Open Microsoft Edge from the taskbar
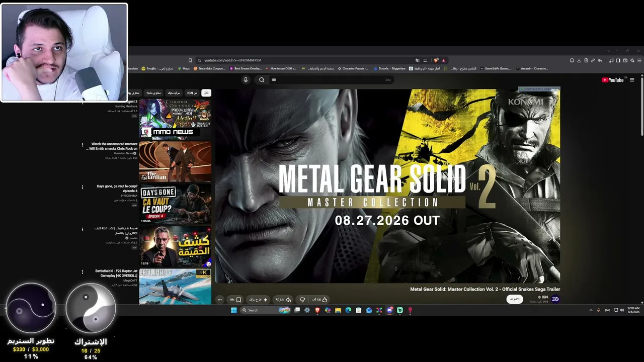 click(348, 310)
